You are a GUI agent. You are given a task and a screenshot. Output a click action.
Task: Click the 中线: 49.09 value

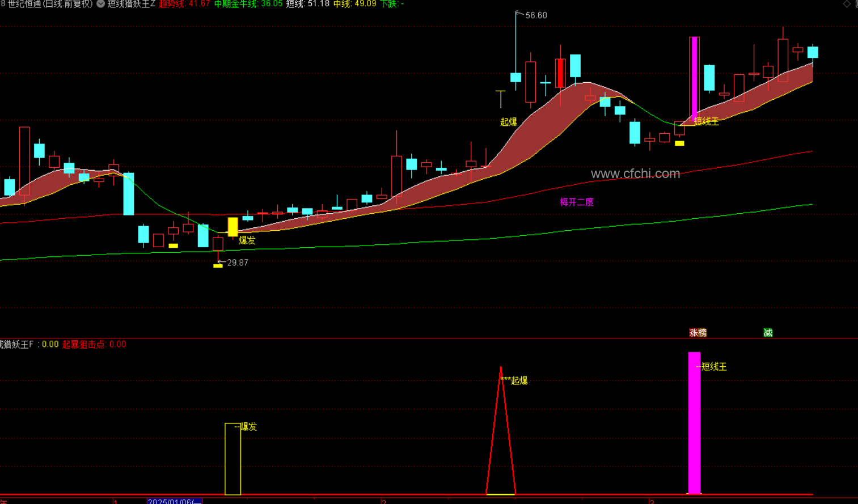tap(355, 3)
